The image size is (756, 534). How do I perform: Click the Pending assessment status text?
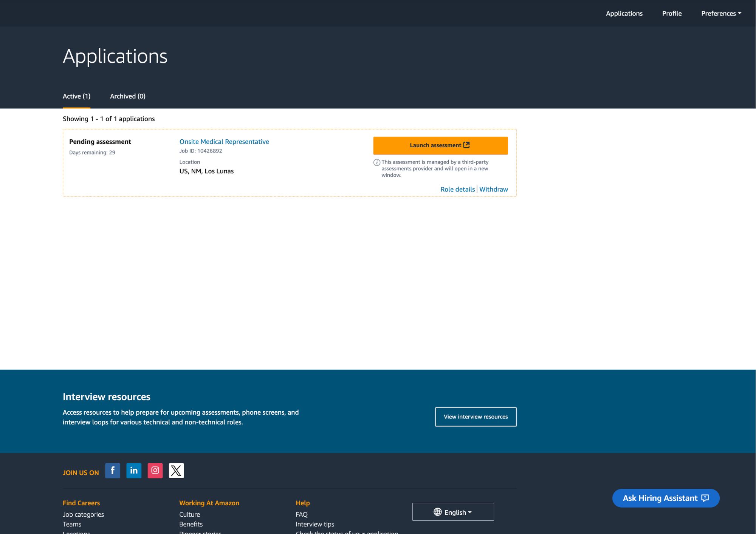100,142
